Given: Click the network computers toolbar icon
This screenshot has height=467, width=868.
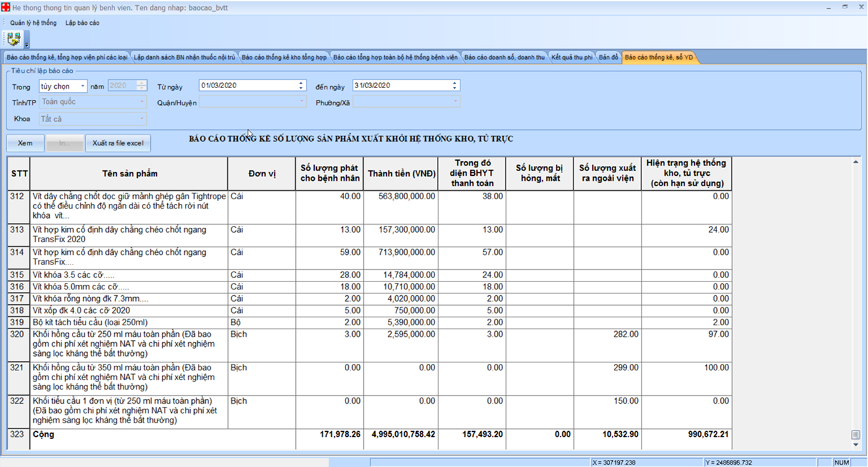Looking at the screenshot, I should [14, 39].
